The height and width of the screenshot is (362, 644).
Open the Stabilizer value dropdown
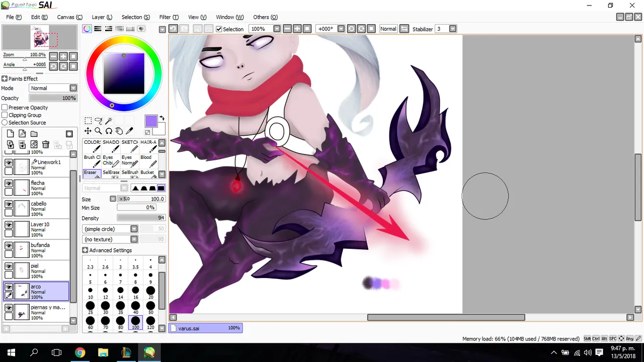pyautogui.click(x=452, y=29)
